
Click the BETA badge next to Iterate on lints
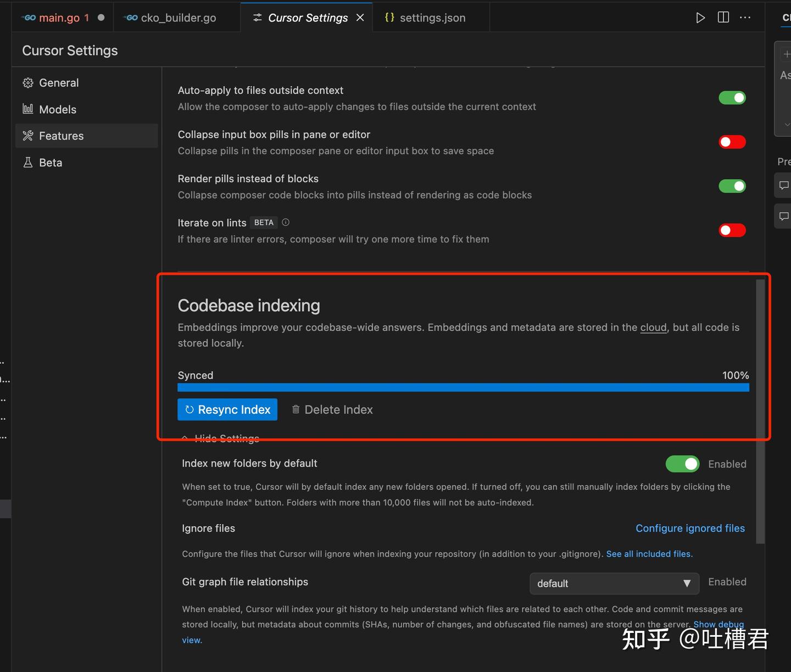[x=264, y=223]
